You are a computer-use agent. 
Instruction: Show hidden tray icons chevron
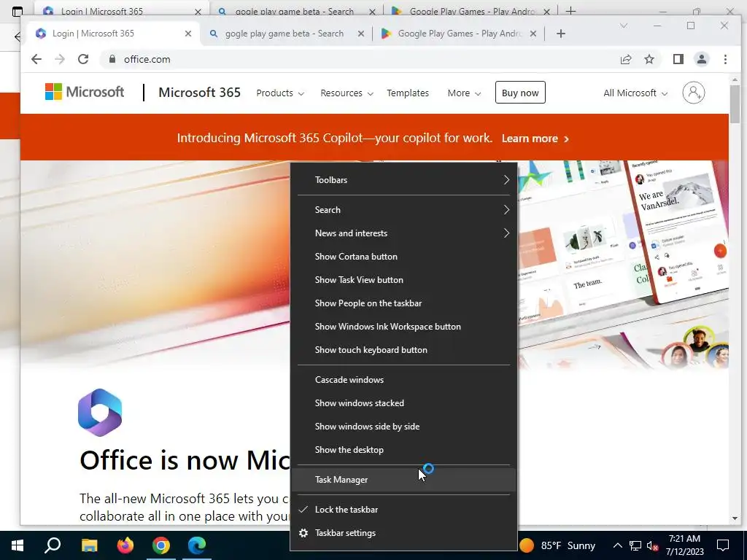pyautogui.click(x=617, y=545)
